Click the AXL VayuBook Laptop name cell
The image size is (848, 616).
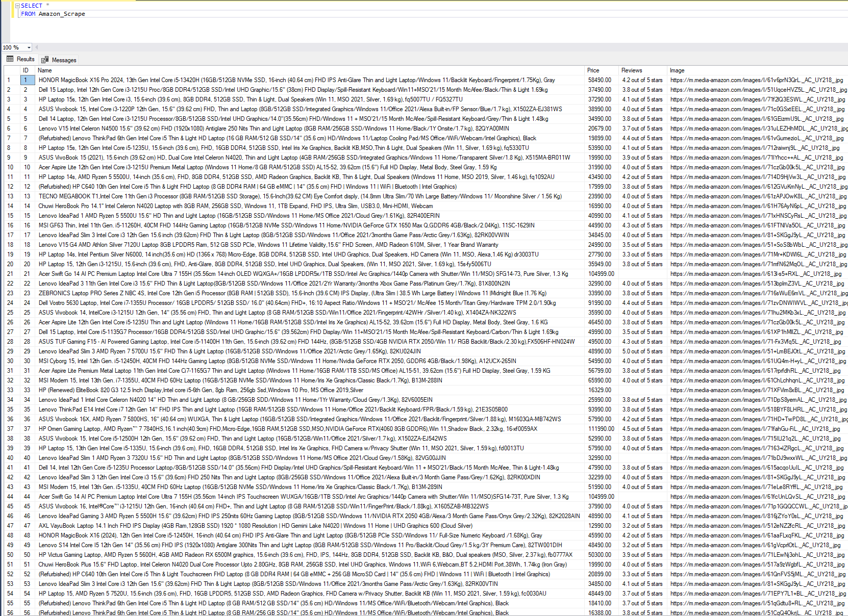pos(310,526)
